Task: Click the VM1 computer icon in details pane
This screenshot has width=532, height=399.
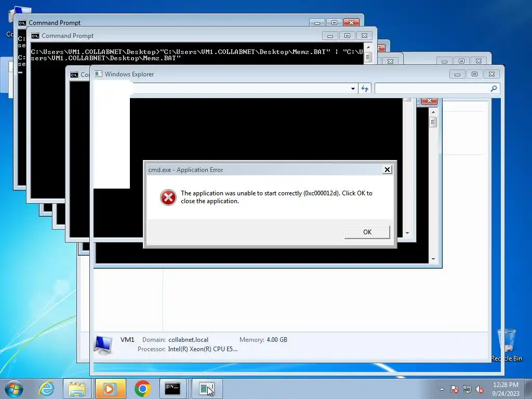Action: click(x=103, y=345)
